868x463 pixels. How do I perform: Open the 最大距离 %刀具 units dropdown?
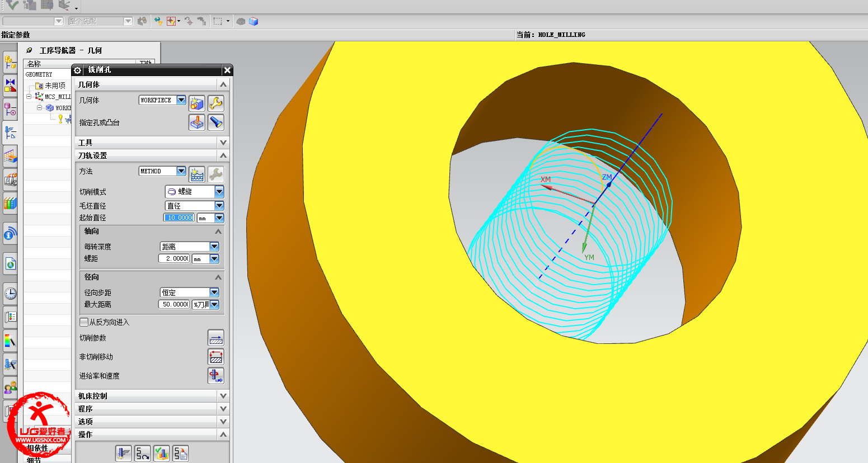click(214, 305)
